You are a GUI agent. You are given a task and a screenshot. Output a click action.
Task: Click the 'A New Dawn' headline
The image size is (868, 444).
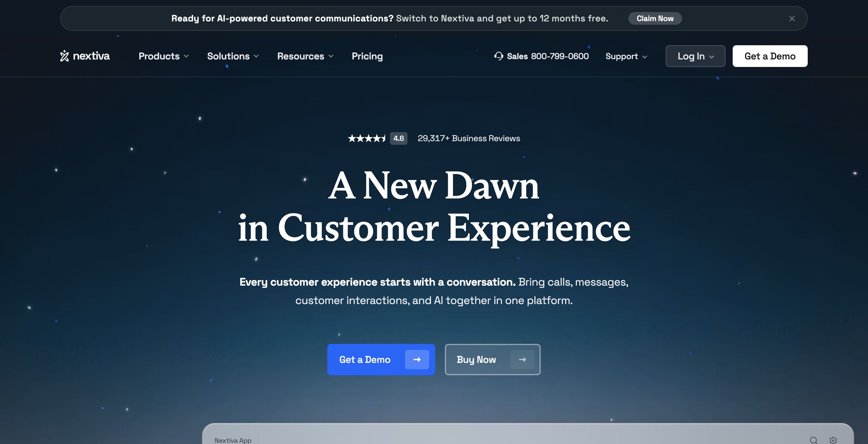point(434,186)
